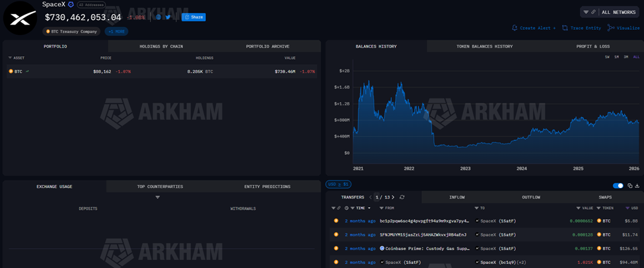Image resolution: width=644 pixels, height=268 pixels.
Task: Copy transfers using the copy icon
Action: tap(630, 186)
